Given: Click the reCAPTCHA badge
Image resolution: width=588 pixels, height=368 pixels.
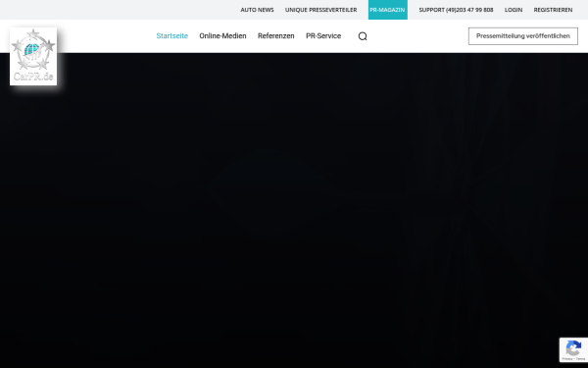Looking at the screenshot, I should 573,350.
